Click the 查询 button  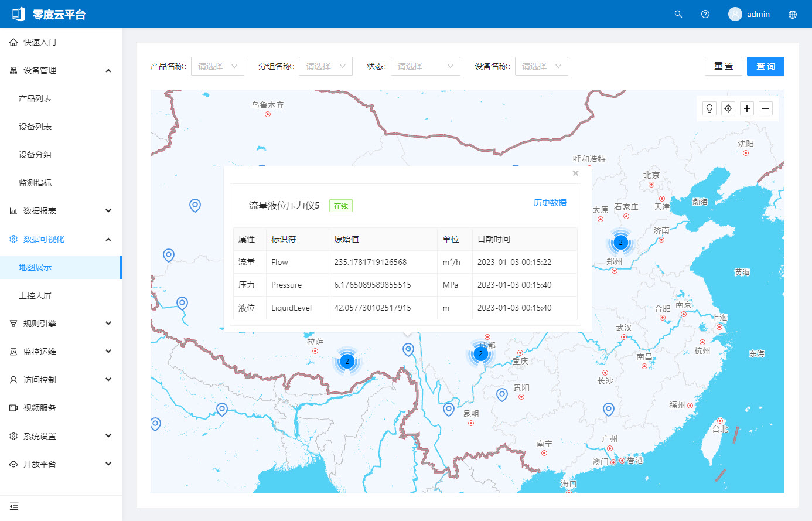coord(766,66)
